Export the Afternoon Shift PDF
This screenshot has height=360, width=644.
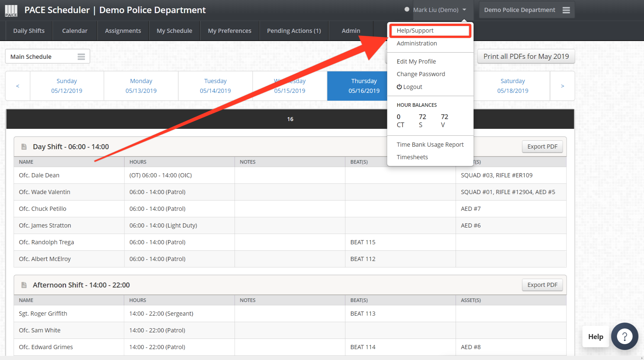click(x=542, y=285)
